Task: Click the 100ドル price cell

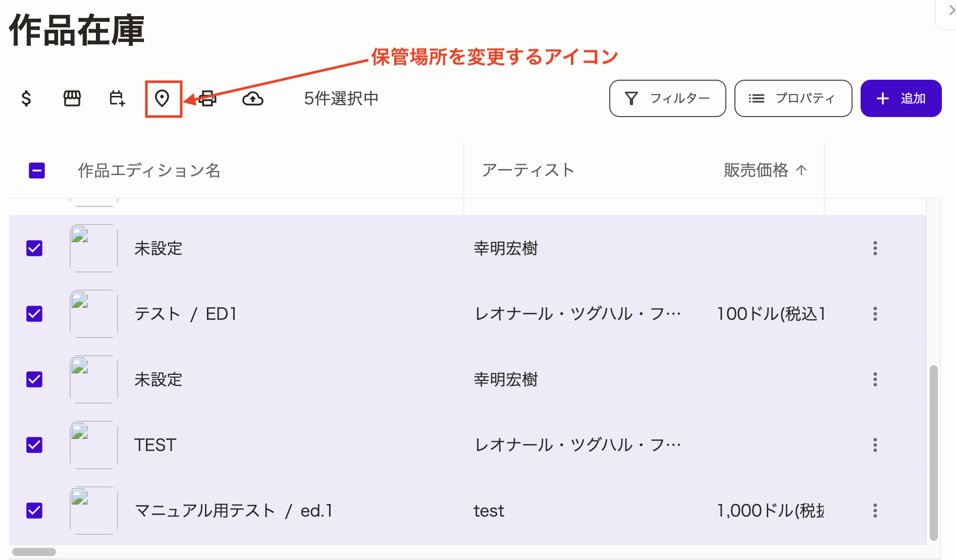Action: point(770,314)
